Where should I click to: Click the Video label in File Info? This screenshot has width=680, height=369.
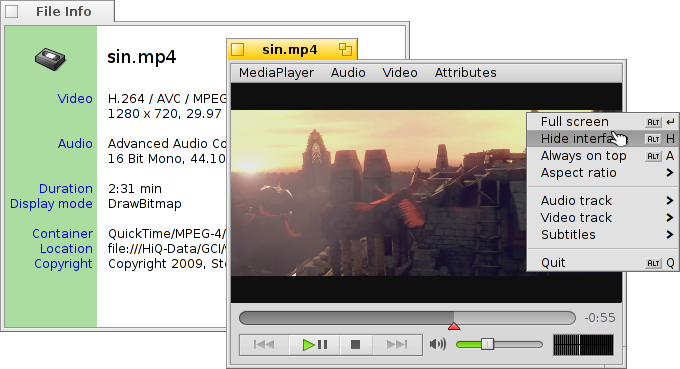click(x=75, y=98)
